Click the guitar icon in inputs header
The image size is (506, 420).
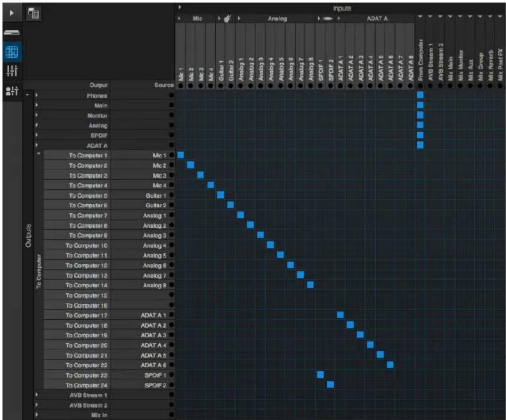coord(228,19)
